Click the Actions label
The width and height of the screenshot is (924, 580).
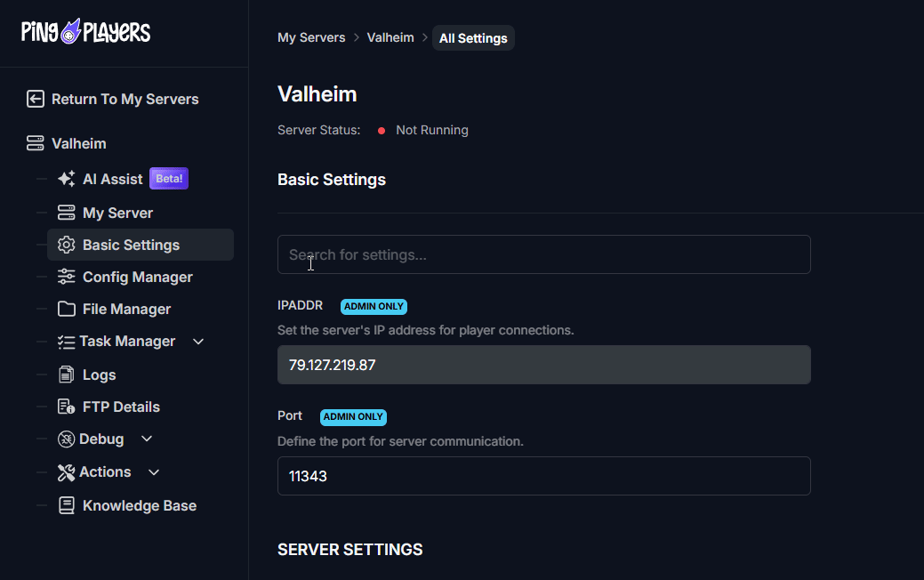[105, 472]
